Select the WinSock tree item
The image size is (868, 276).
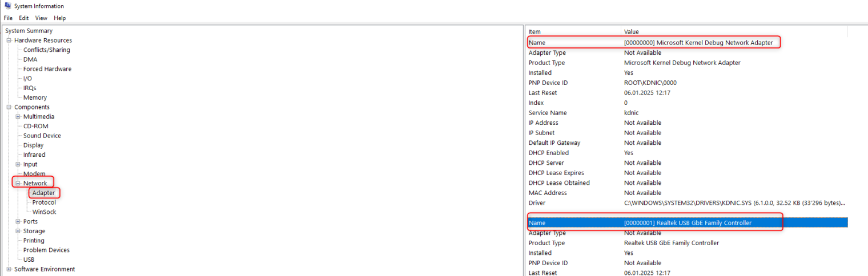pos(44,212)
